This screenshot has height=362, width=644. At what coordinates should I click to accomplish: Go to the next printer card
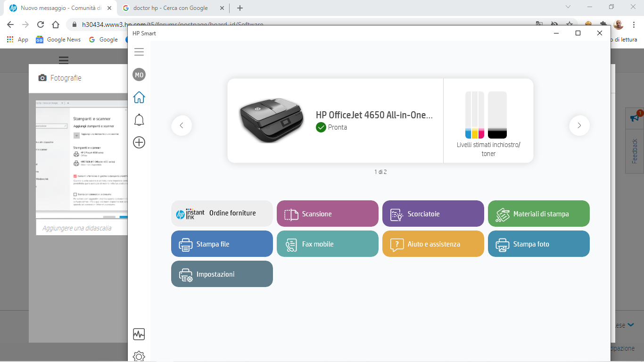pyautogui.click(x=579, y=125)
